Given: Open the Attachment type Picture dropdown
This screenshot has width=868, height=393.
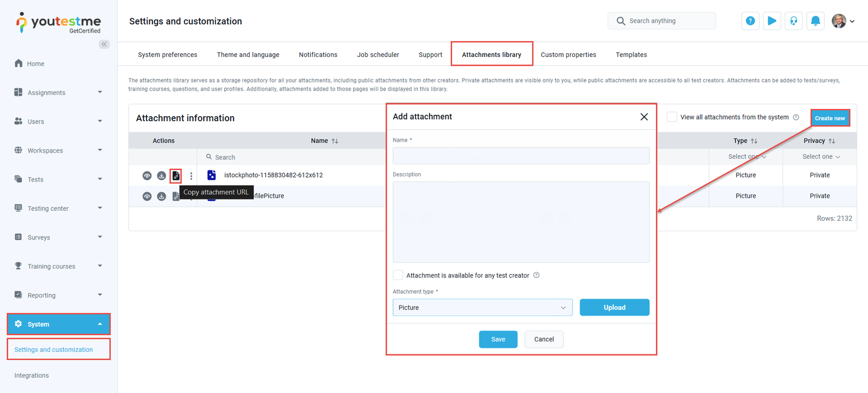Looking at the screenshot, I should pyautogui.click(x=482, y=308).
